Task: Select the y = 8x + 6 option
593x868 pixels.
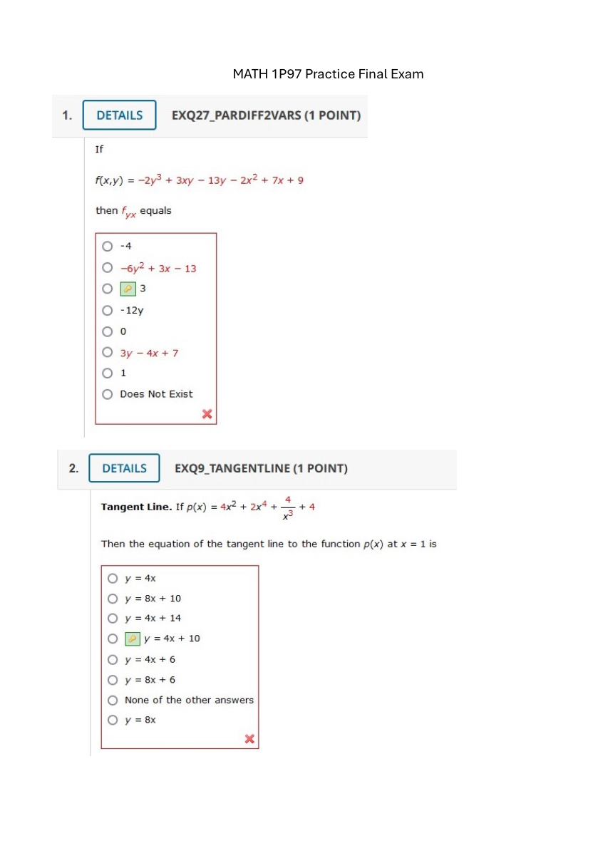Action: pyautogui.click(x=113, y=679)
